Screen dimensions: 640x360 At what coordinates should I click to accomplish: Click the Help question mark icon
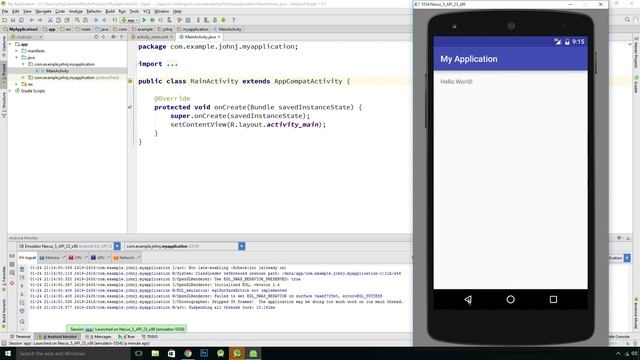(233, 20)
